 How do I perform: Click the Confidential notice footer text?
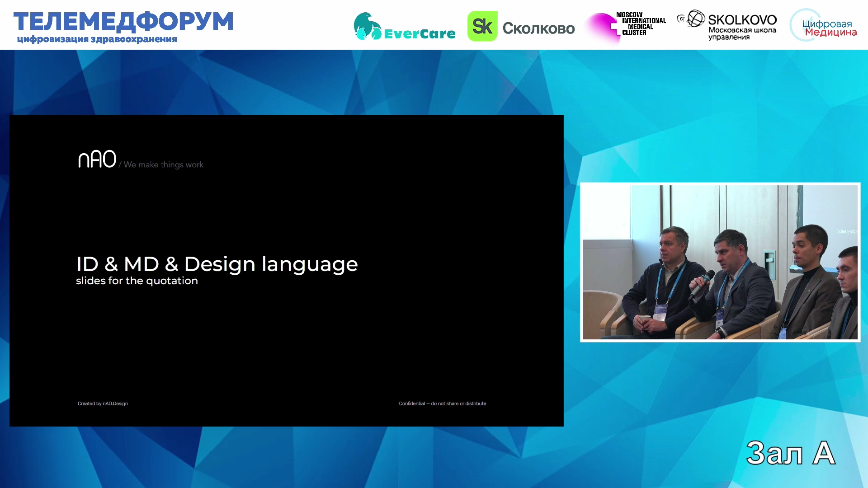[x=442, y=404]
